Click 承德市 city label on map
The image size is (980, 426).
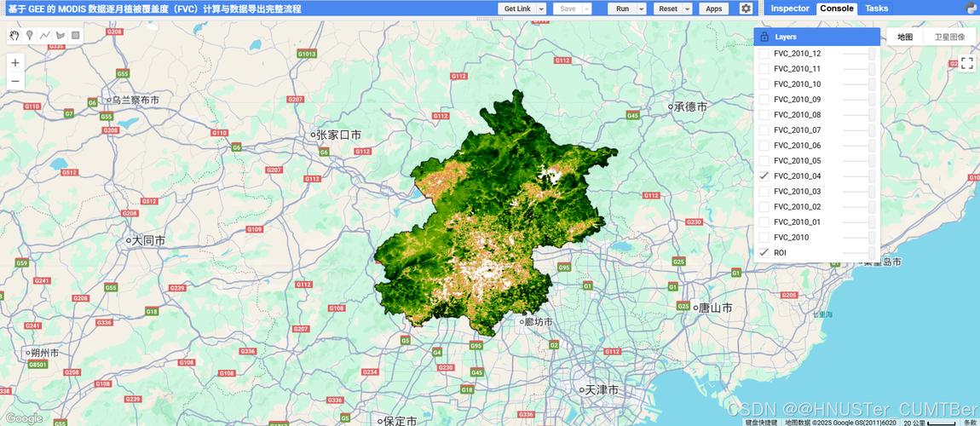(x=690, y=106)
